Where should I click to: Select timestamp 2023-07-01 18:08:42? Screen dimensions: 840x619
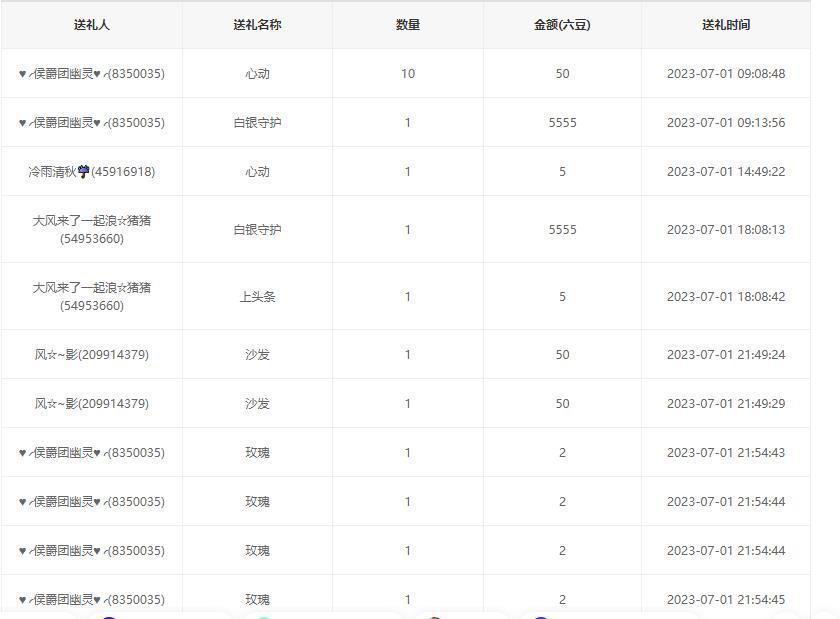pyautogui.click(x=726, y=296)
